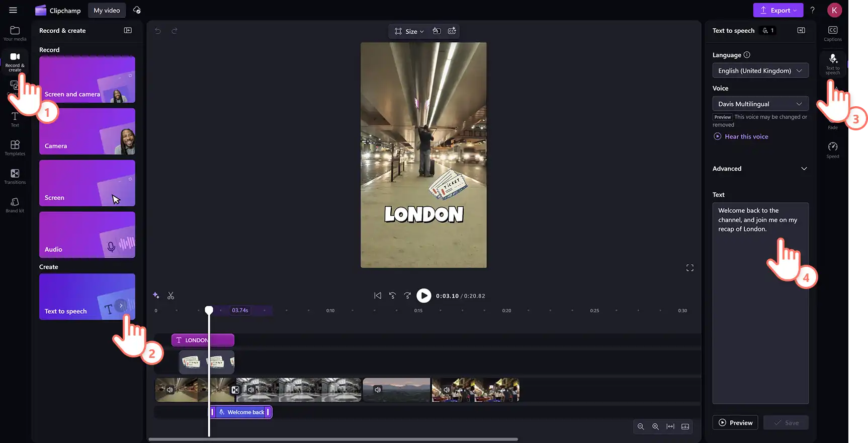Click the rightmost timeline layout icon
868x443 pixels.
click(x=685, y=426)
